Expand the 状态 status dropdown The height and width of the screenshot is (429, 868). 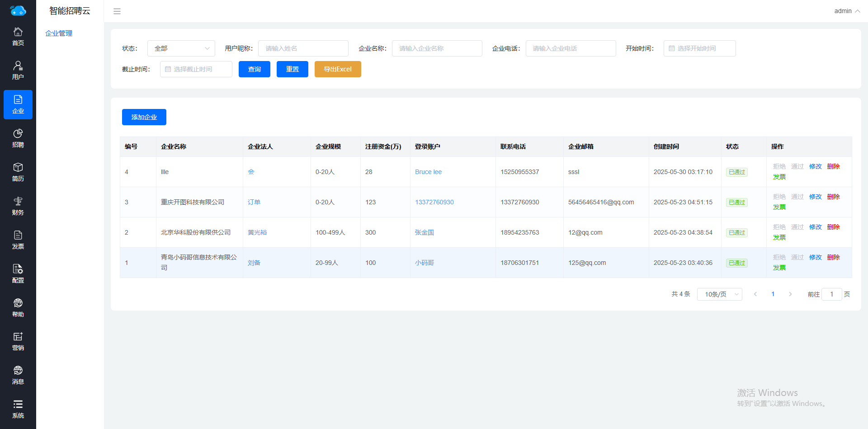[x=181, y=48]
